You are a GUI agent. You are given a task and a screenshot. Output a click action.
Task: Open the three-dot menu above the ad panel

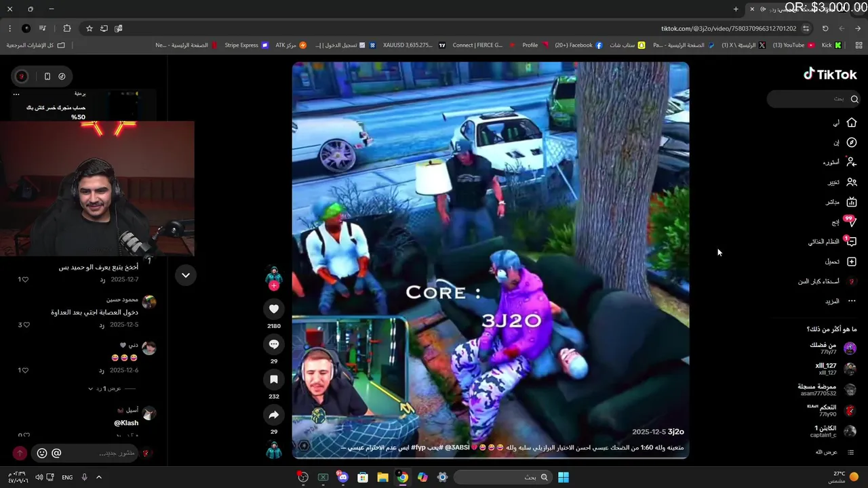click(x=16, y=94)
